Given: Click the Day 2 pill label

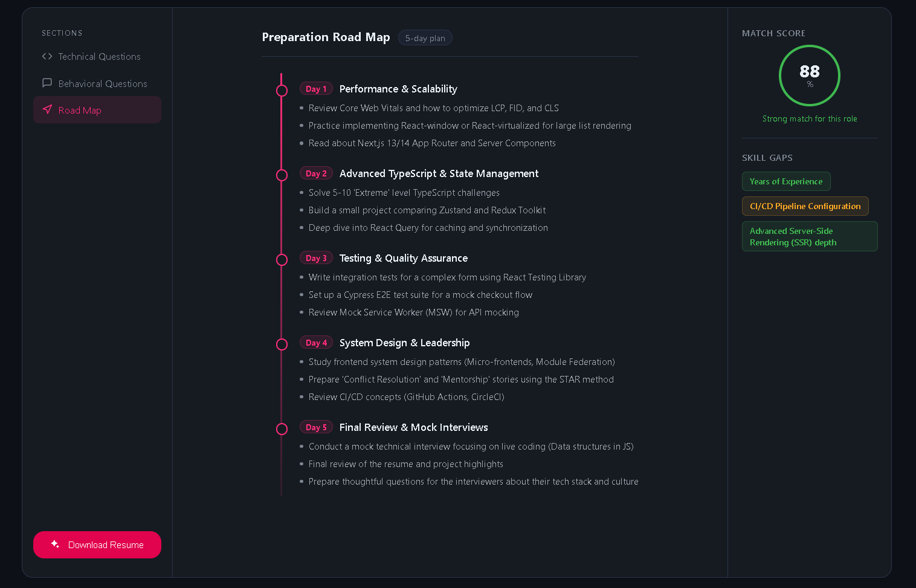Looking at the screenshot, I should (316, 173).
